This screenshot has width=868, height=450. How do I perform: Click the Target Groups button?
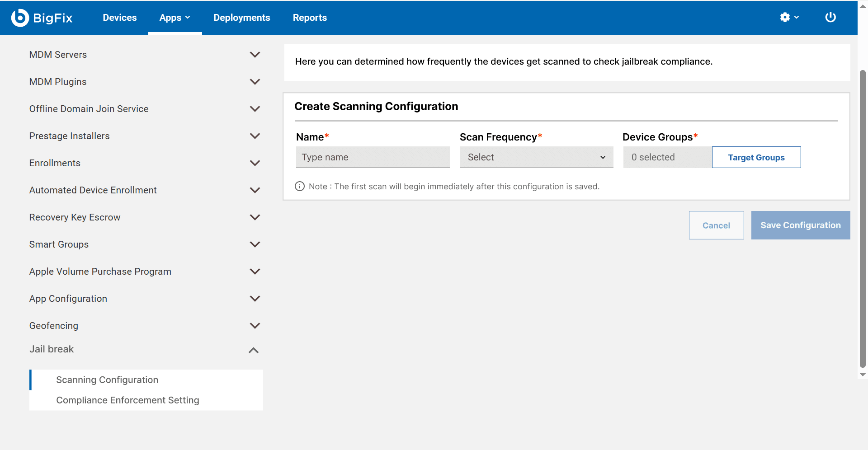(756, 157)
